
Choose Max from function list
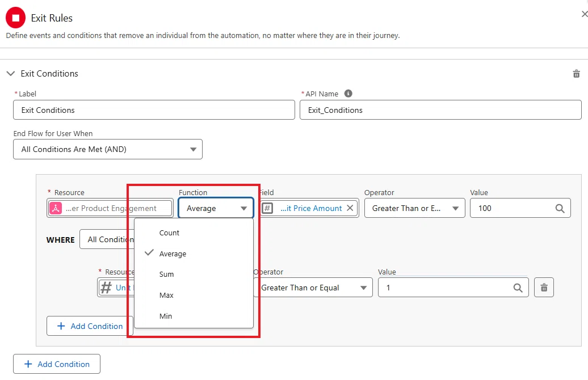tap(194, 295)
